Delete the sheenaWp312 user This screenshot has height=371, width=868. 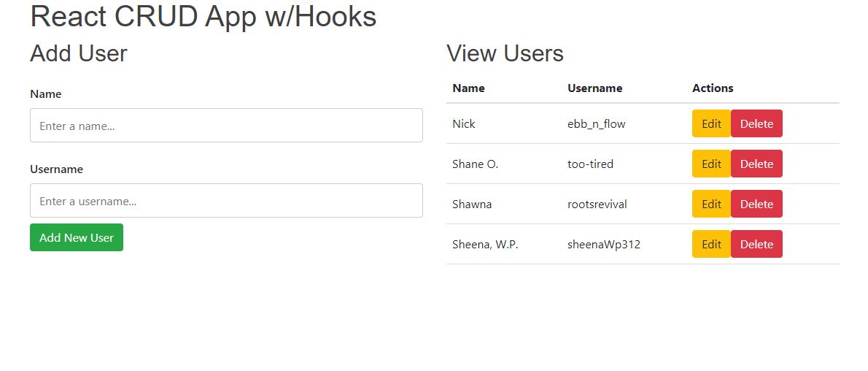(756, 245)
